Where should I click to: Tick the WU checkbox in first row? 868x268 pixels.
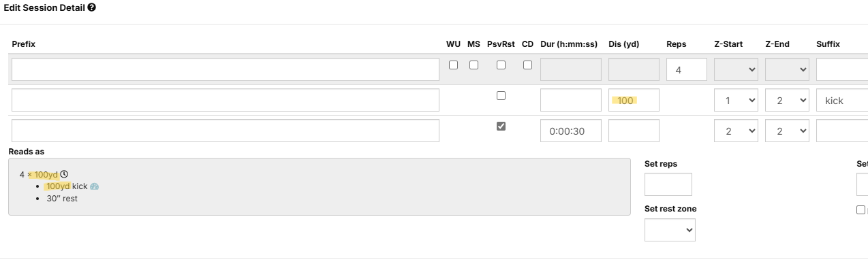tap(453, 65)
